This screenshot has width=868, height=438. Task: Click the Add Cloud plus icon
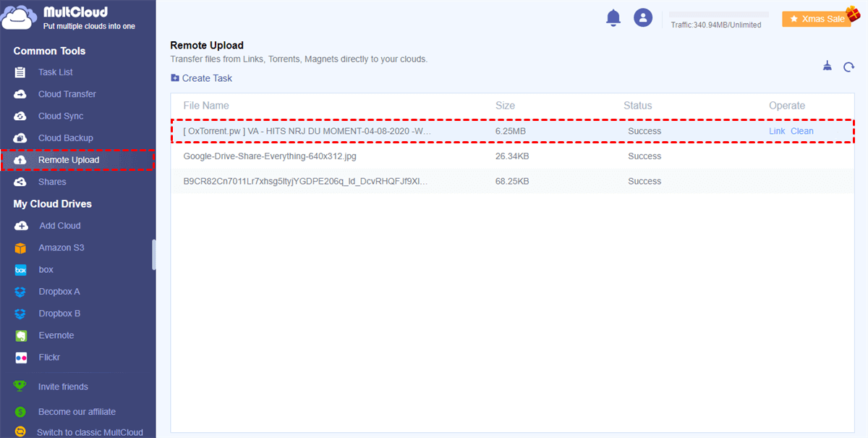[x=21, y=226]
